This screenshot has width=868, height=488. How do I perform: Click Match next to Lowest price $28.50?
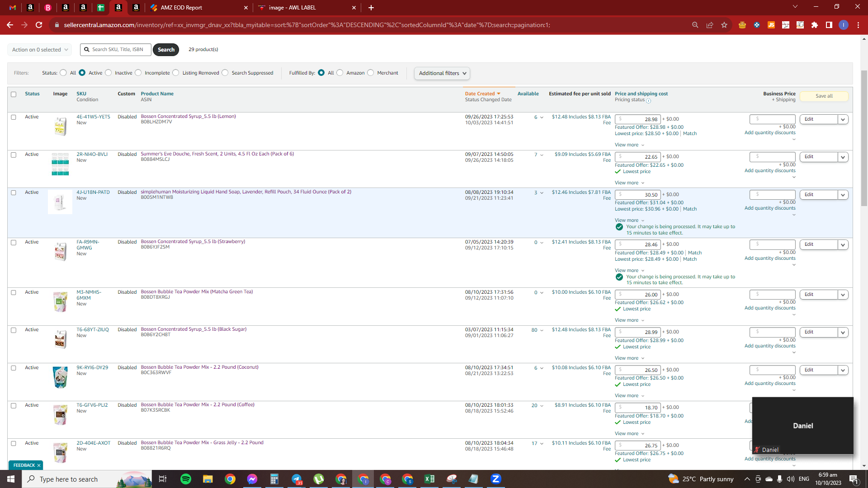(x=690, y=133)
